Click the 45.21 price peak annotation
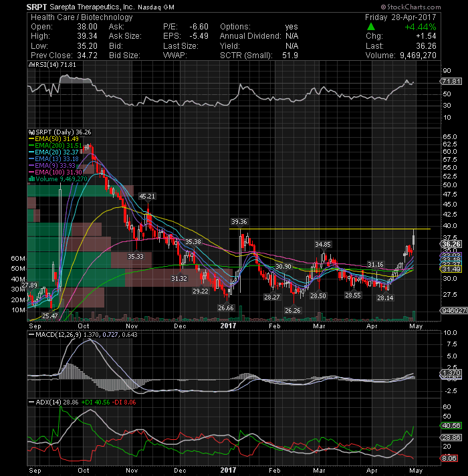 (147, 196)
